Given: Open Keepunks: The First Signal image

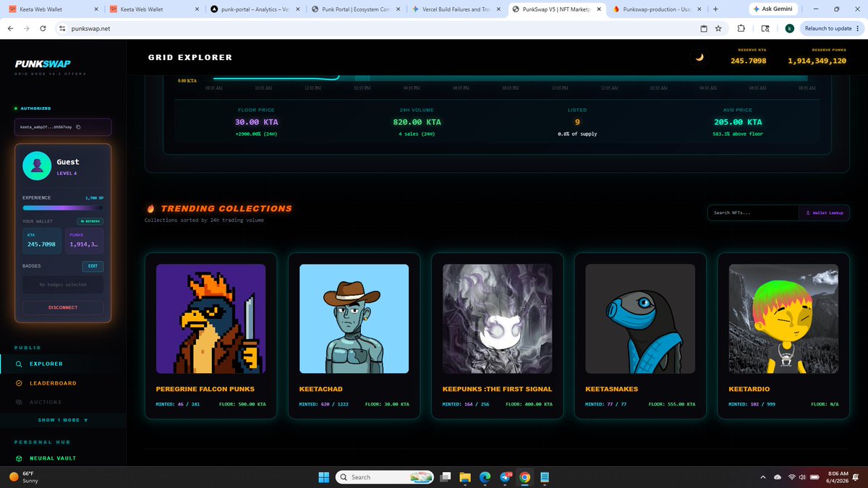Looking at the screenshot, I should click(497, 319).
